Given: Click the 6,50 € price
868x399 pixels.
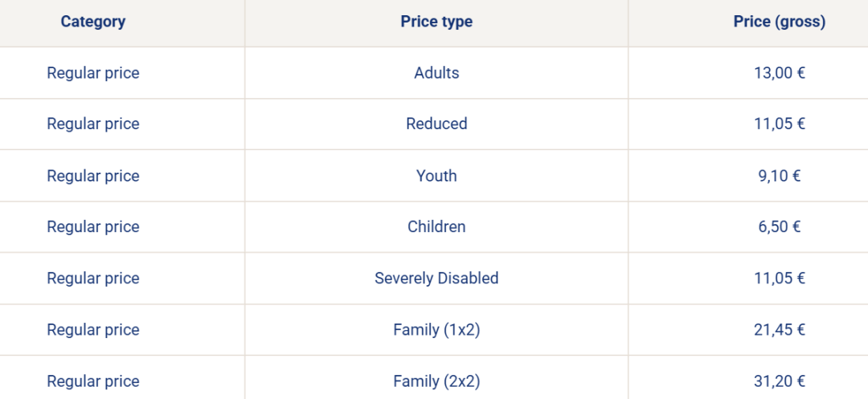Looking at the screenshot, I should click(x=779, y=226).
